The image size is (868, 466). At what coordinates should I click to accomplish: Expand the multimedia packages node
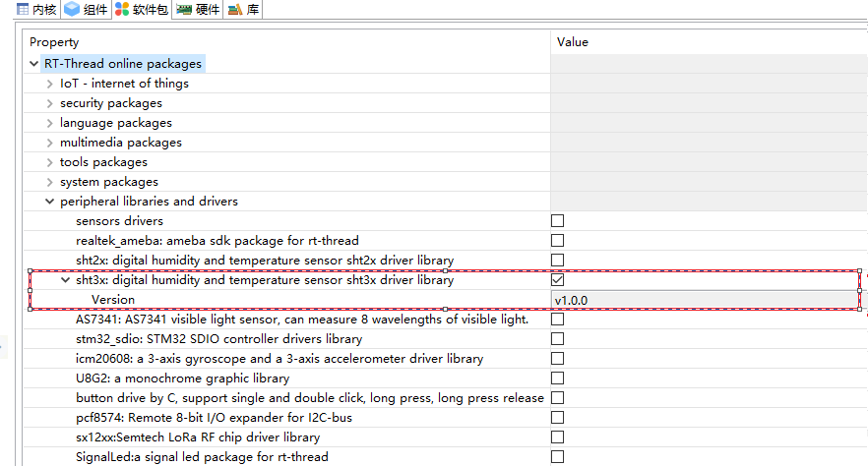pyautogui.click(x=51, y=143)
